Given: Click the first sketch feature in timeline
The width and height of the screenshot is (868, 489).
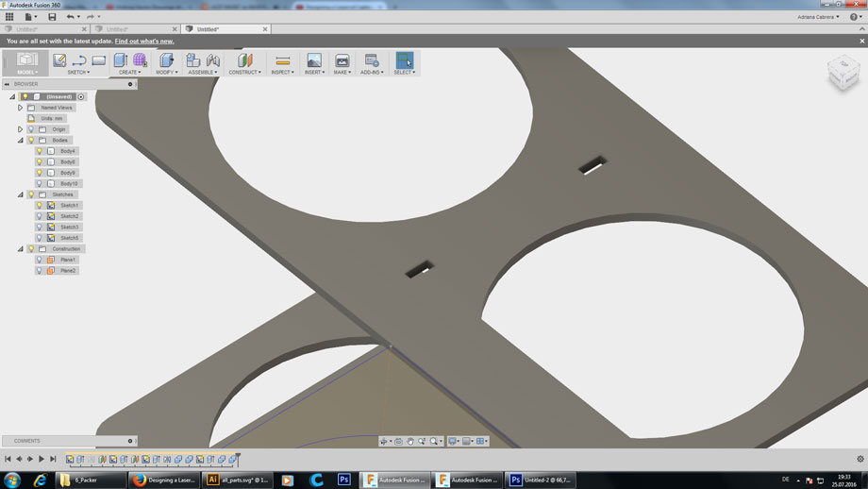Looking at the screenshot, I should 70,459.
